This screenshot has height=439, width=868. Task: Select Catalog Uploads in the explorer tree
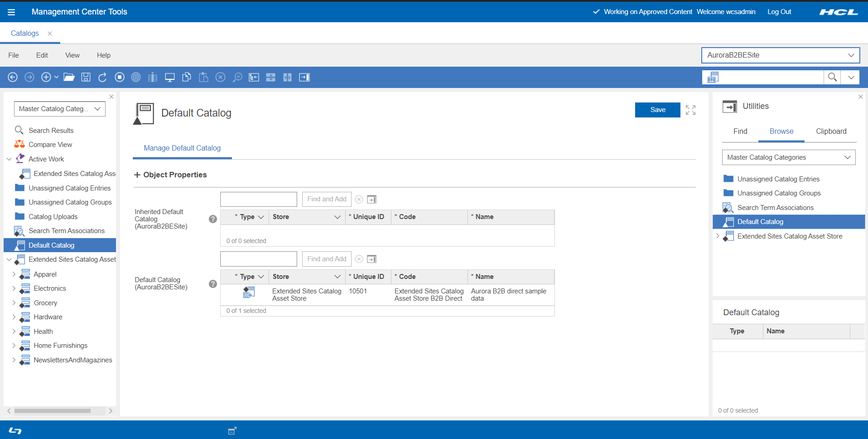click(x=53, y=217)
